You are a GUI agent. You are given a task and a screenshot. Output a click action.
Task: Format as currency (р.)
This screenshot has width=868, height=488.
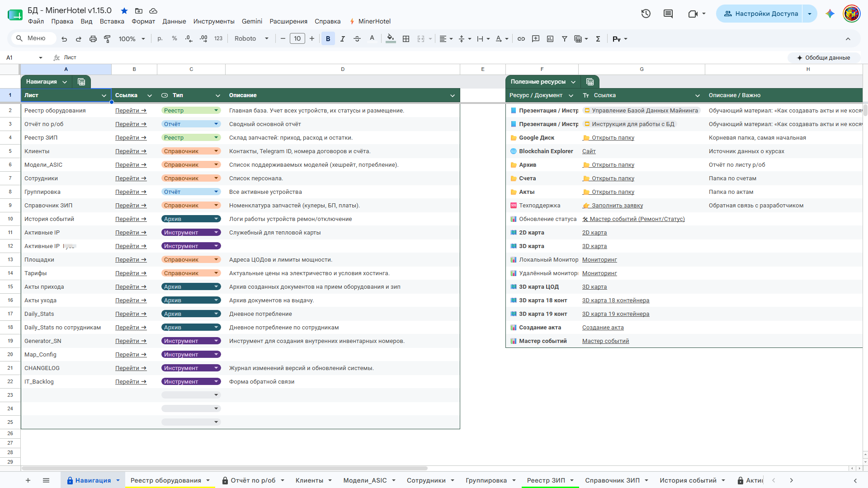[160, 39]
